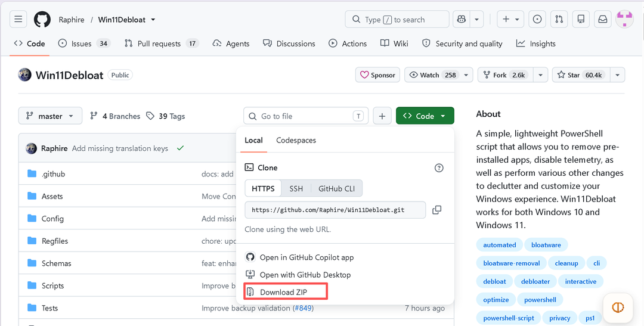Open the Insights tab
Screen dimensions: 644x326
(536, 44)
